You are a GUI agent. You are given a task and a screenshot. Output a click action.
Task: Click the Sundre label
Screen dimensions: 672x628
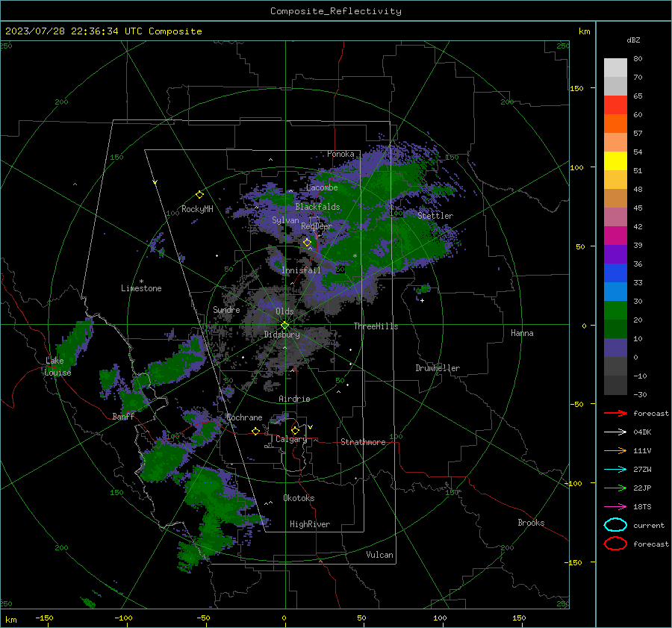[226, 309]
